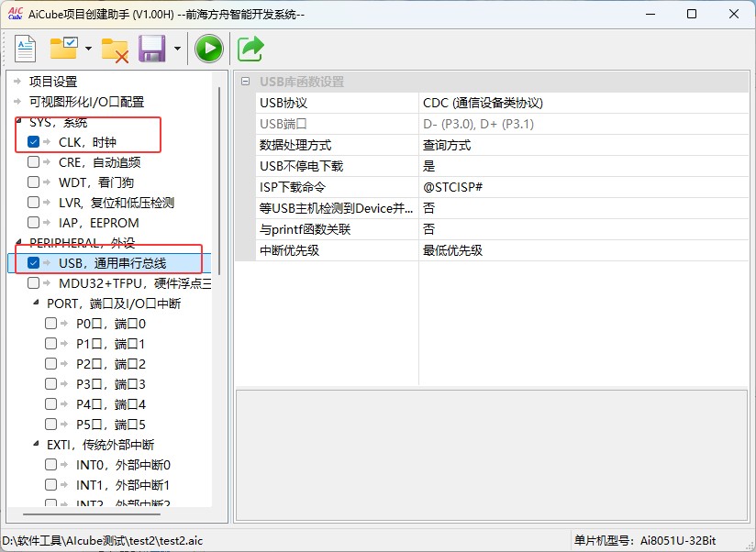The height and width of the screenshot is (552, 756).
Task: Click the tree panel horizontal scrollbar
Action: coord(92,514)
